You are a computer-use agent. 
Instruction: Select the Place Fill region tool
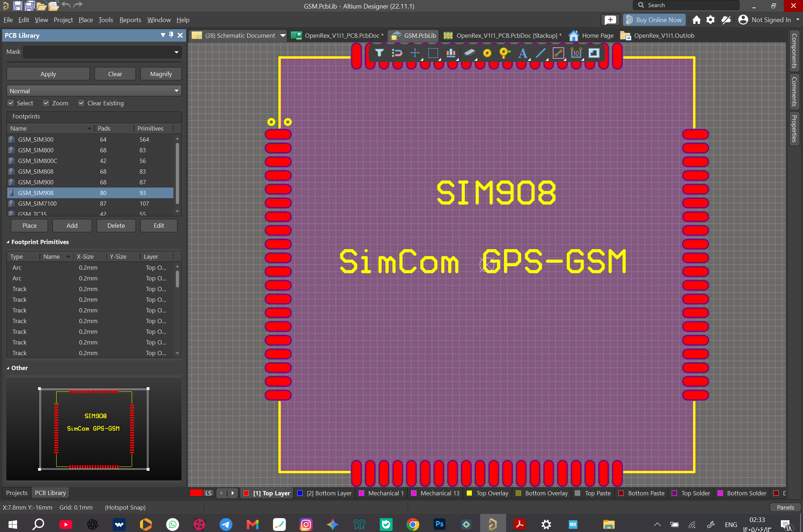(594, 53)
